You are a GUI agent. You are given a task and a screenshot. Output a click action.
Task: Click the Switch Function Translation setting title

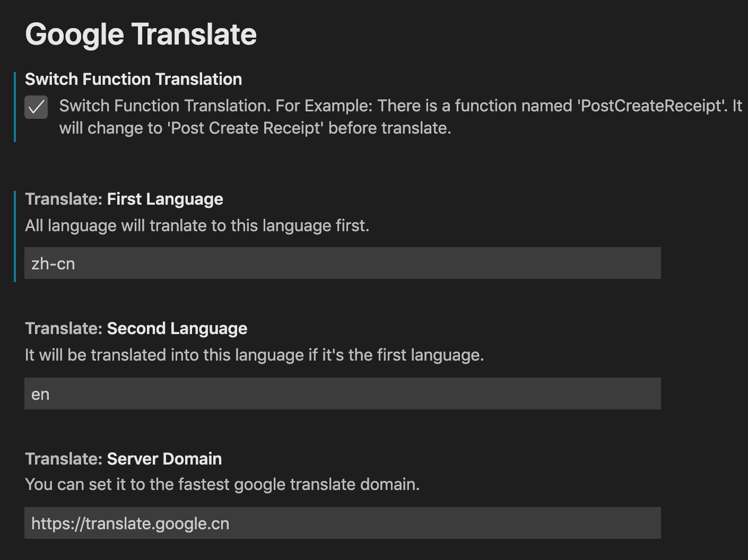134,79
